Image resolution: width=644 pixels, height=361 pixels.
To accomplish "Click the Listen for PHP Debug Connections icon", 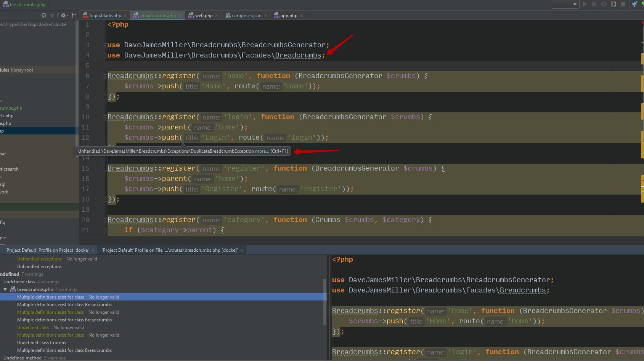I will 613,4.
